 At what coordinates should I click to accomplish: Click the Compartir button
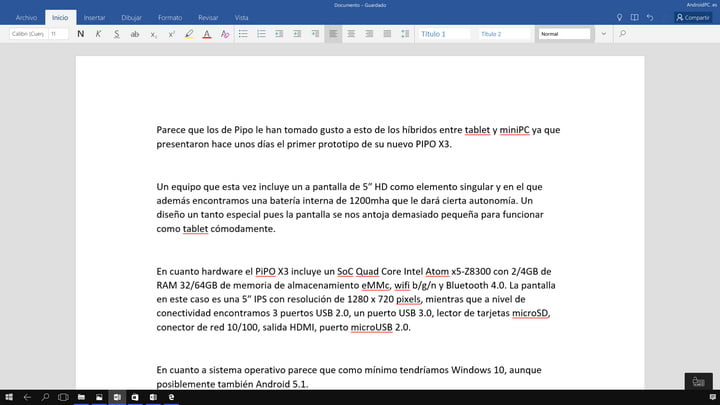[694, 17]
